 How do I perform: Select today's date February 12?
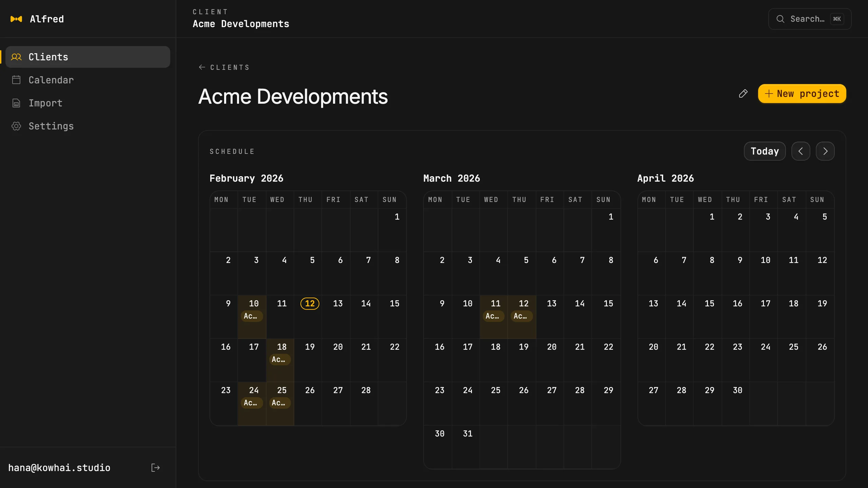(x=310, y=303)
